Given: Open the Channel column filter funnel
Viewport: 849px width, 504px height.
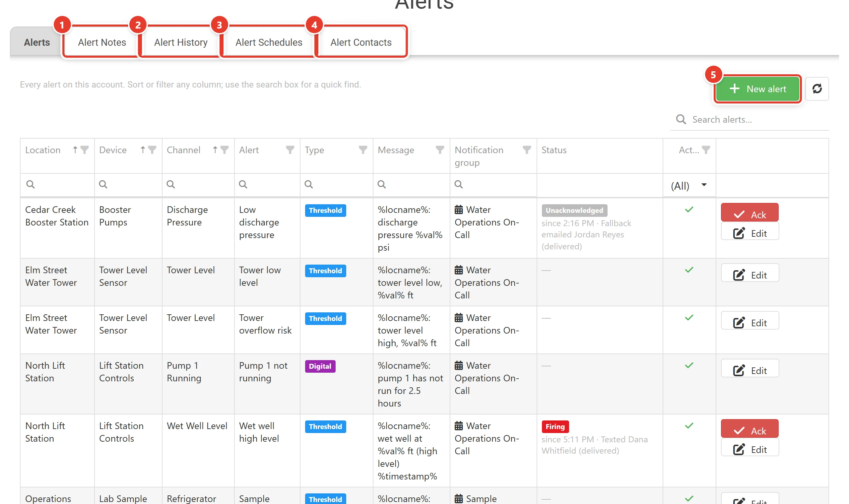Looking at the screenshot, I should tap(225, 150).
